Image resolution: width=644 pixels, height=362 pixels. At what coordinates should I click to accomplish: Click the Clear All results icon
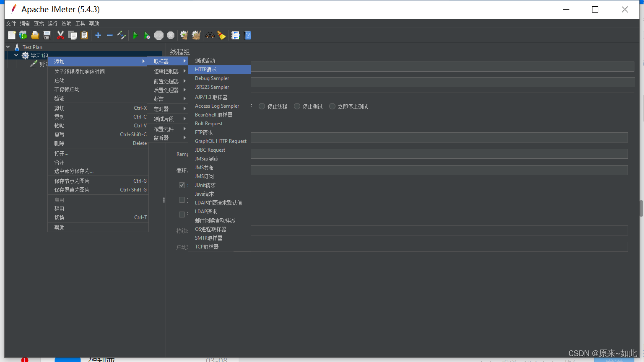pos(196,35)
